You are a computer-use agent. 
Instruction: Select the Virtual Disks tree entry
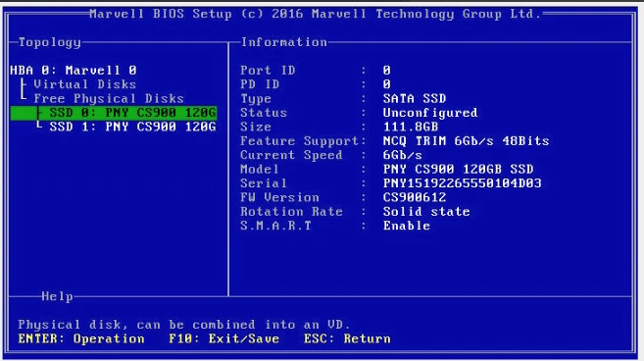[x=84, y=84]
